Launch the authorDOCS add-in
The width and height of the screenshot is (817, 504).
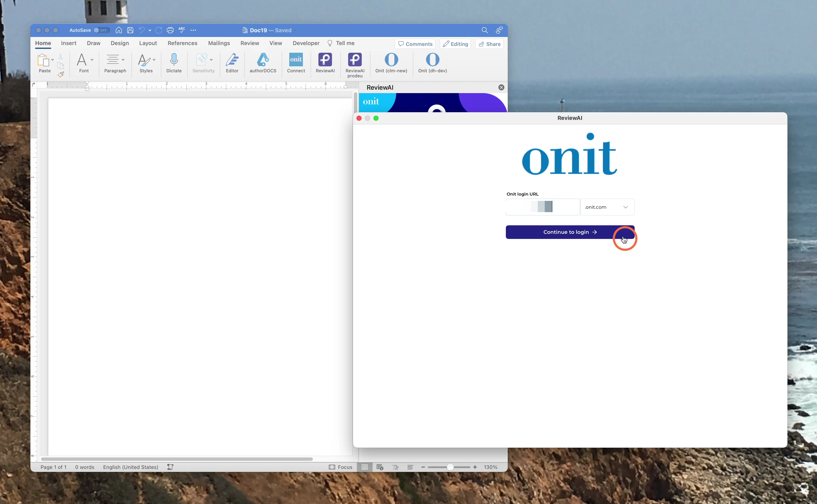coord(263,63)
